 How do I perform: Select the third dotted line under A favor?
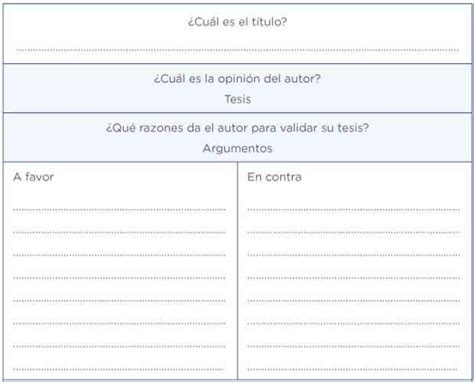pyautogui.click(x=119, y=255)
